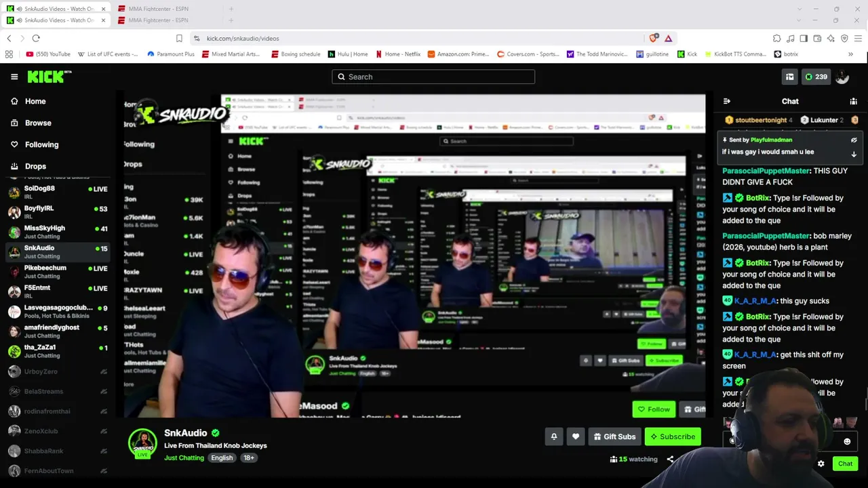868x488 pixels.
Task: Go to the Kick logo homepage
Action: point(49,77)
